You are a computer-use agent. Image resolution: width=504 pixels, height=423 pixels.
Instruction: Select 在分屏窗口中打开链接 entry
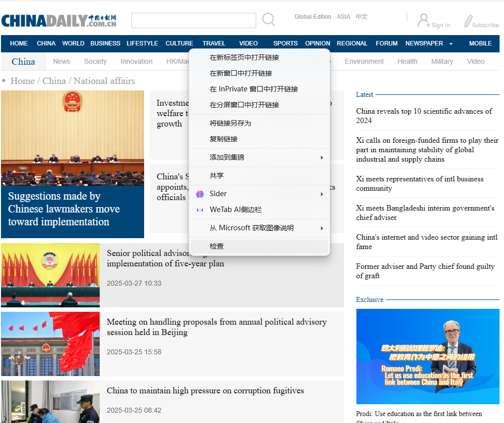tap(259, 105)
